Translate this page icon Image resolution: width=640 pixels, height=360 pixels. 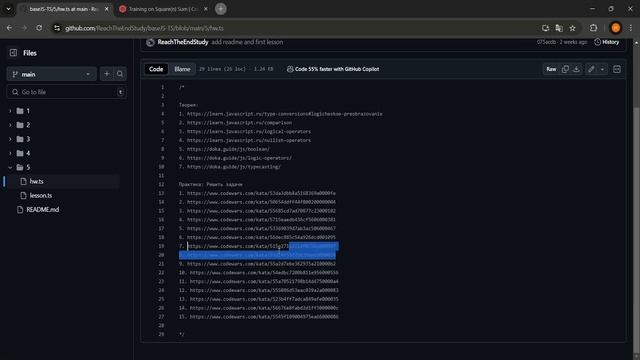[559, 28]
